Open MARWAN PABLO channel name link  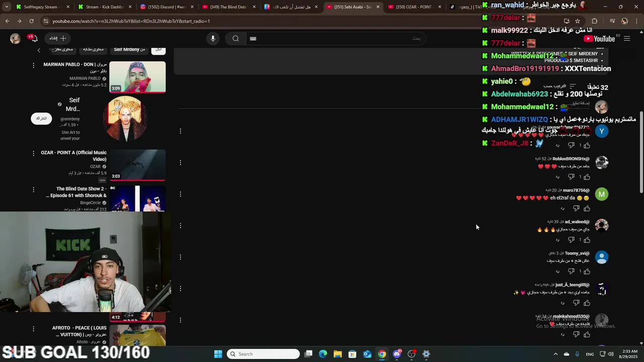coord(85,78)
